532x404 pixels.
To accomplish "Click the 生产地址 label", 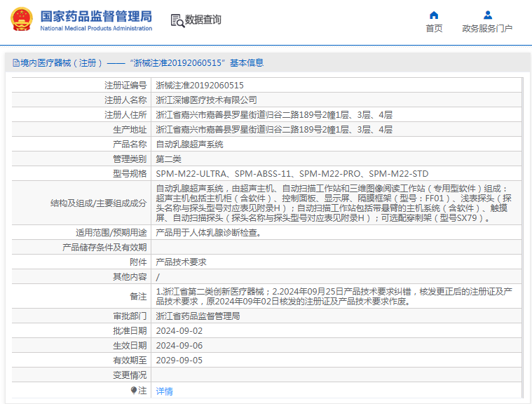I will pos(130,129).
